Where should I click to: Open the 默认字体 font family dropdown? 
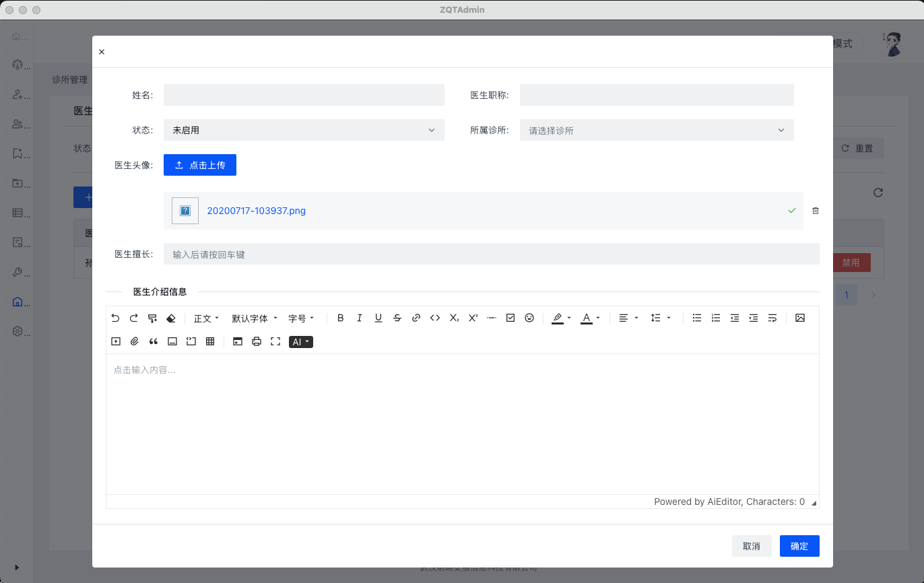[255, 318]
